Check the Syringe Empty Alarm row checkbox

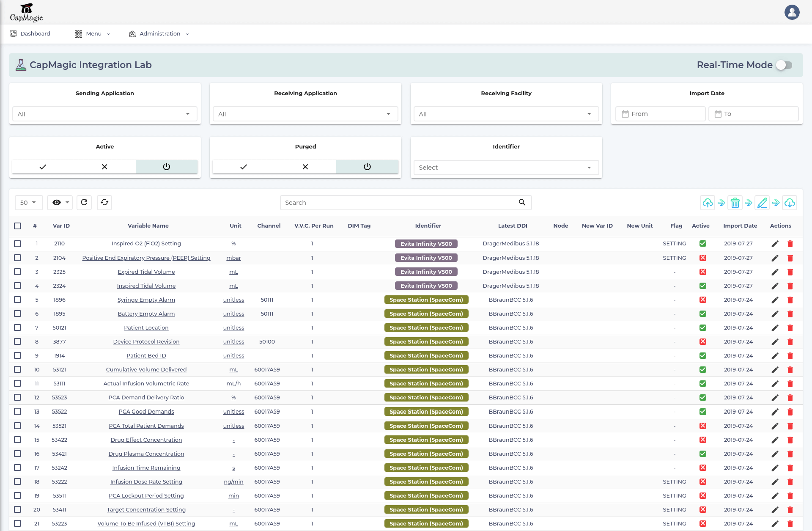pos(17,300)
